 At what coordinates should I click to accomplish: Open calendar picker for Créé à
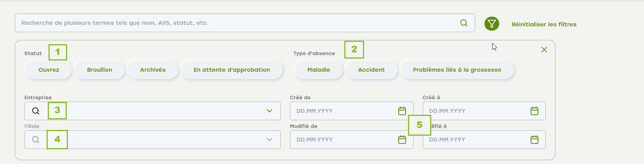(535, 111)
